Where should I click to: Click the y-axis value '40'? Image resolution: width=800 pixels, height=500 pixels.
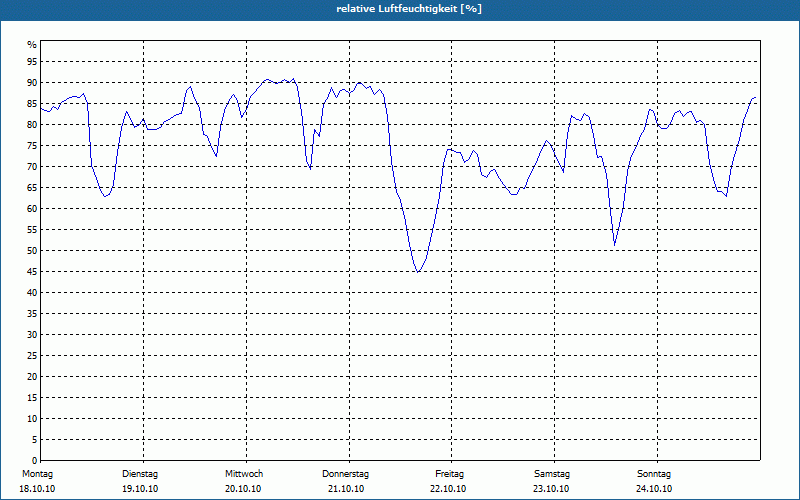pos(32,293)
